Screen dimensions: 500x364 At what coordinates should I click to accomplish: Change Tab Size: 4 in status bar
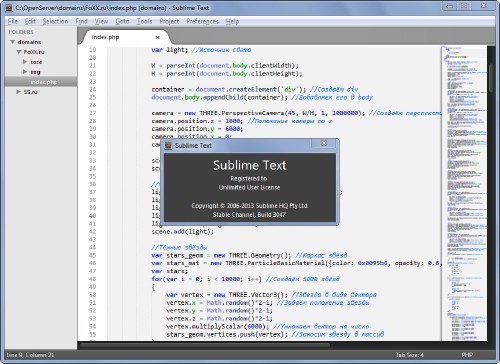(410, 355)
